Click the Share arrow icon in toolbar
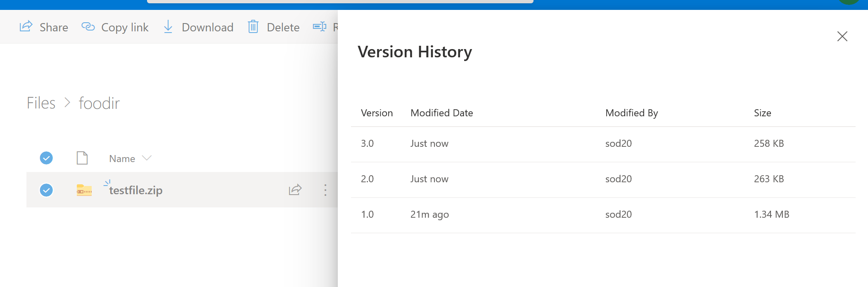868x287 pixels. tap(26, 26)
